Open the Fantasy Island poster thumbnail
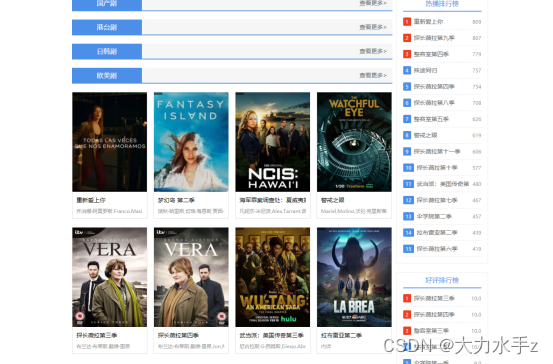This screenshot has height=364, width=553. (191, 142)
